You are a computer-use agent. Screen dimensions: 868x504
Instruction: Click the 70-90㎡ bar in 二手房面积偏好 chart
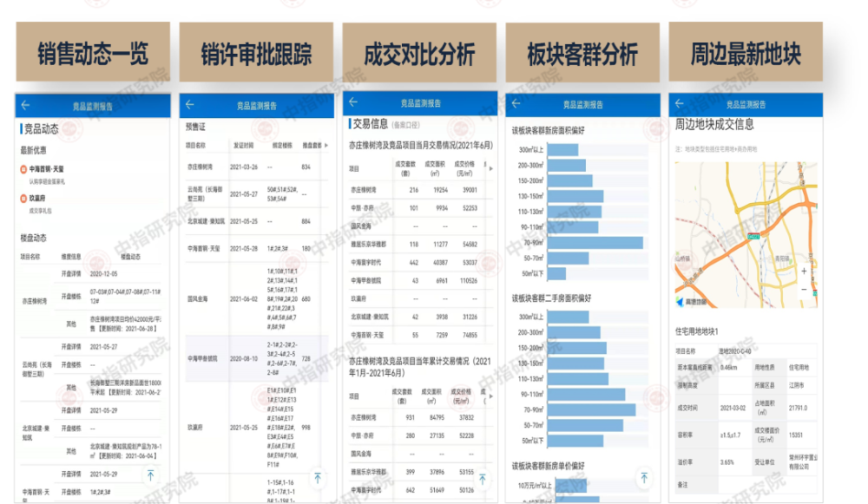pos(591,410)
